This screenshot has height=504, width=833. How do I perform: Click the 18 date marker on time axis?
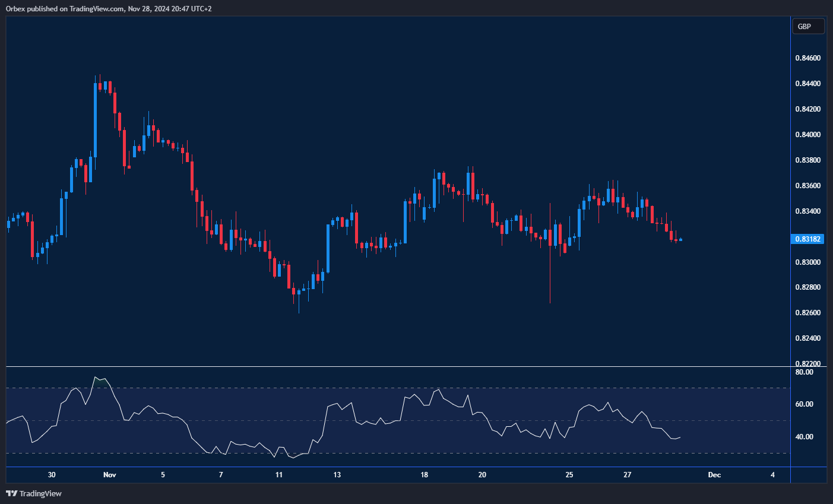(x=424, y=475)
